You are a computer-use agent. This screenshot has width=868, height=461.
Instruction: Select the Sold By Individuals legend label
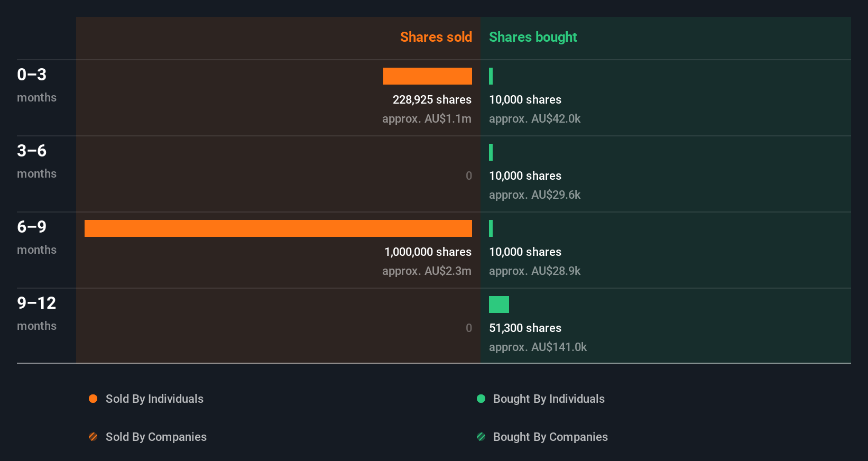click(x=154, y=399)
